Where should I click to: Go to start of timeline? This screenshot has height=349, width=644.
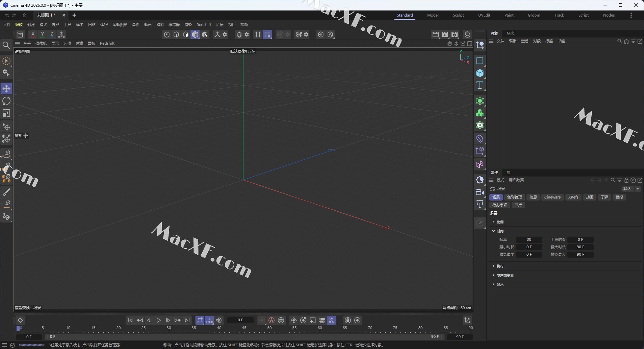130,320
